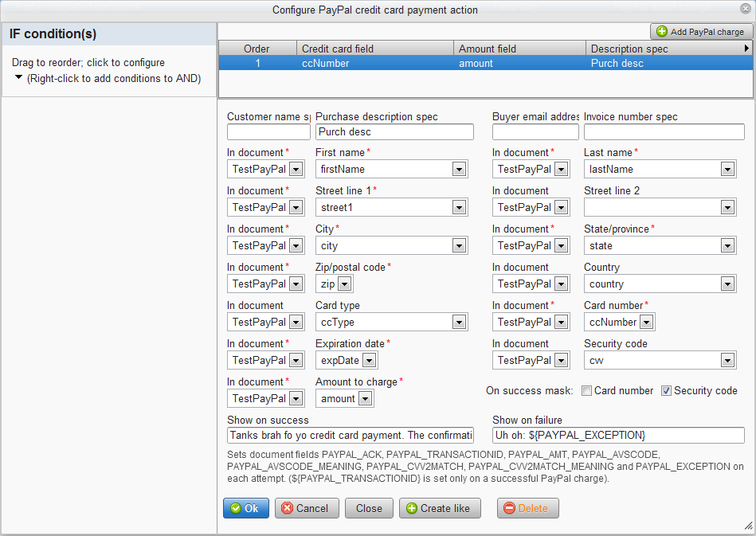Click the table column scroll arrow
The image size is (756, 536).
(x=746, y=49)
